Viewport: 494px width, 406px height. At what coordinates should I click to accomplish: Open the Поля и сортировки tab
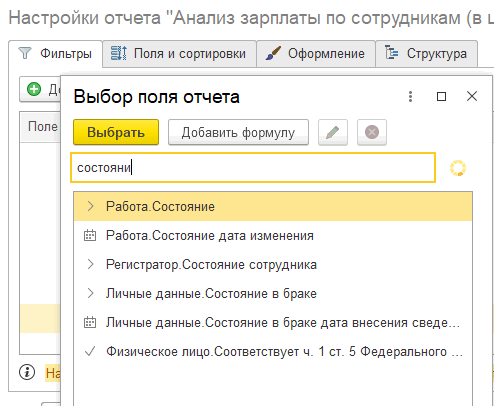tap(179, 54)
